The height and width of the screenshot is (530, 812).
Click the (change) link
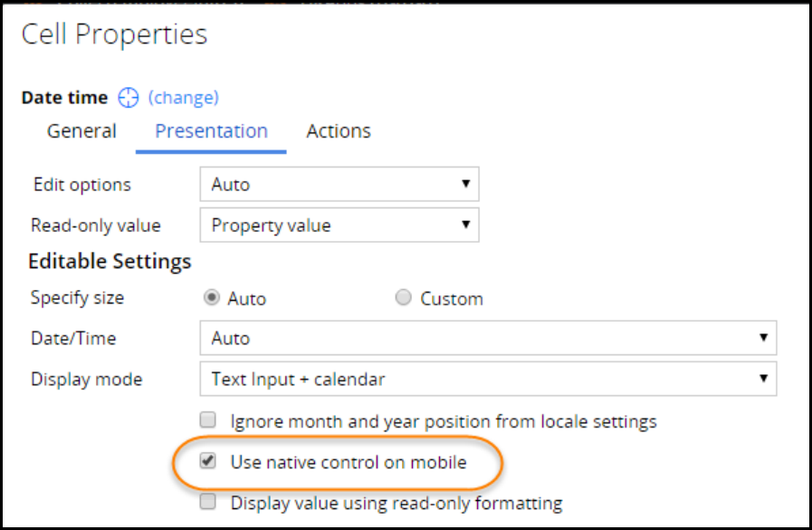click(x=183, y=98)
